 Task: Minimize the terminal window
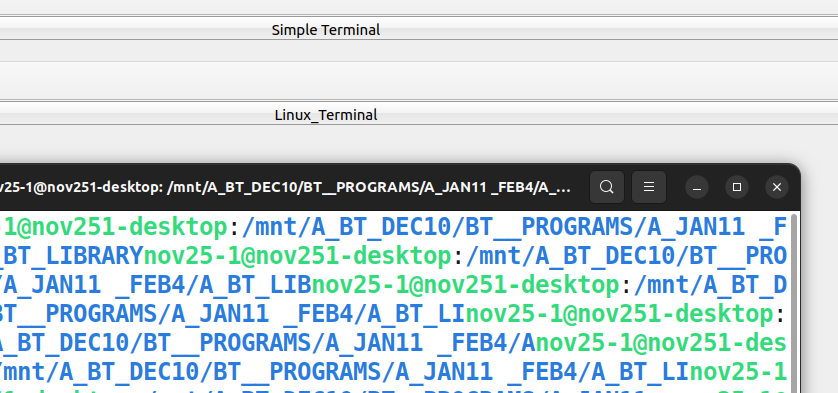pos(697,187)
